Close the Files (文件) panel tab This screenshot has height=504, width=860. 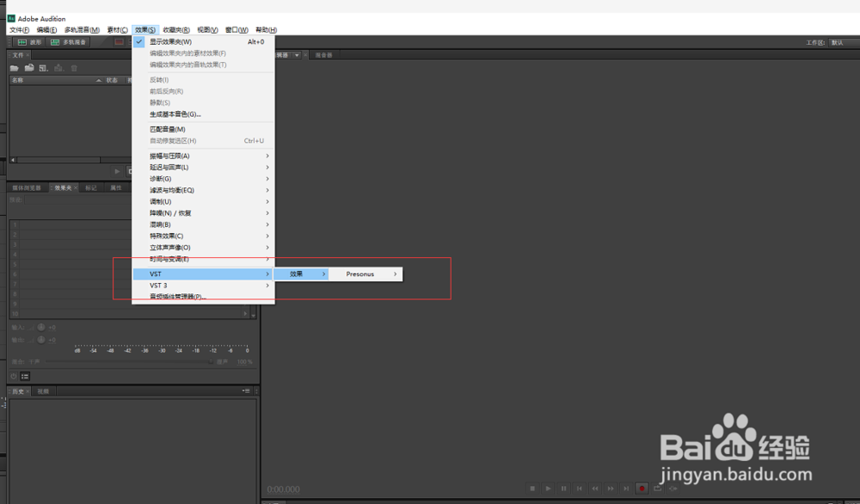tap(28, 55)
